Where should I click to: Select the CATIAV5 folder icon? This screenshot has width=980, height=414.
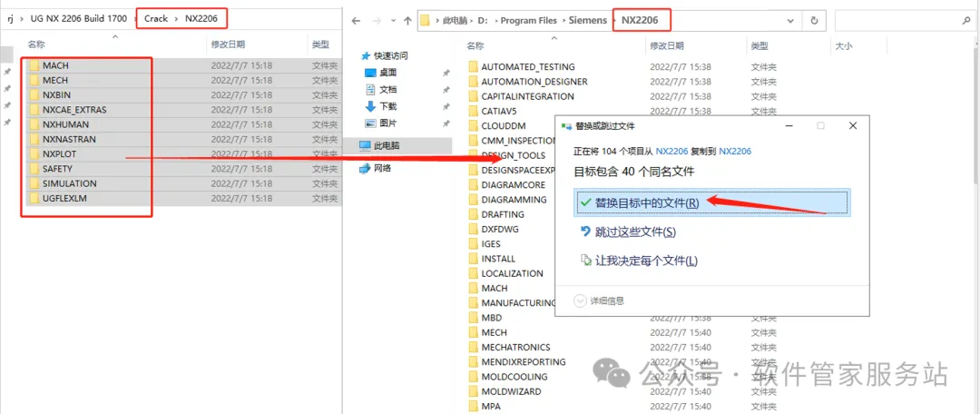(x=473, y=112)
